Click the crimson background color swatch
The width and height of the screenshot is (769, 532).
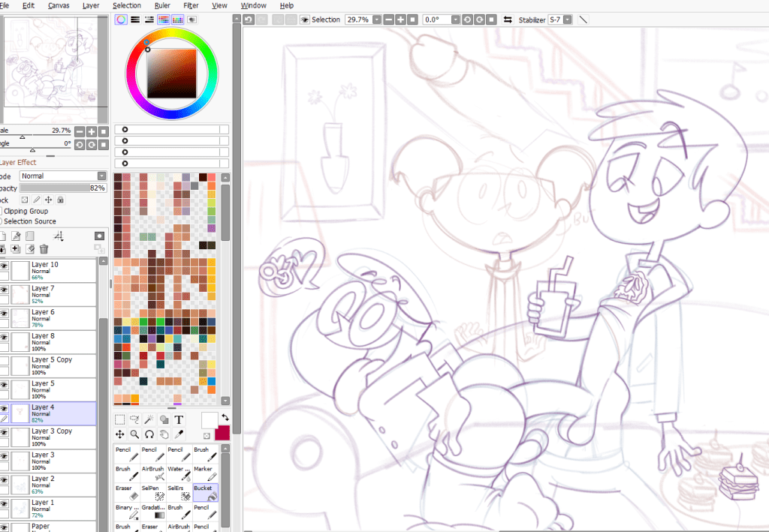222,433
